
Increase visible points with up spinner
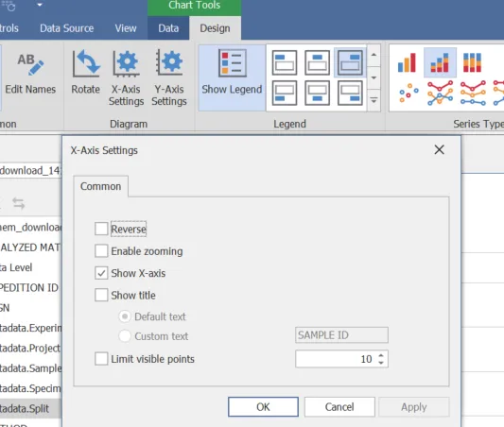(x=381, y=355)
